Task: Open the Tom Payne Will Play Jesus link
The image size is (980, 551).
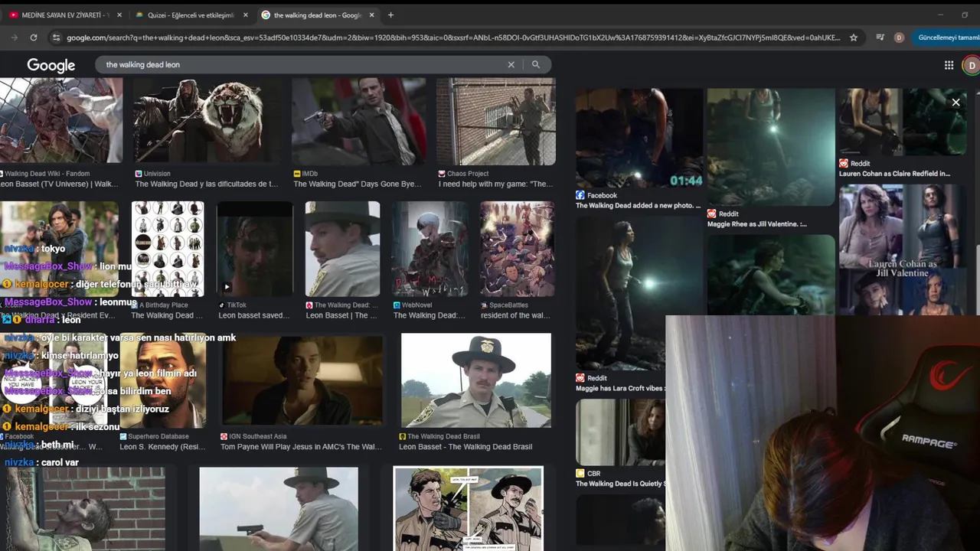Action: (x=301, y=447)
